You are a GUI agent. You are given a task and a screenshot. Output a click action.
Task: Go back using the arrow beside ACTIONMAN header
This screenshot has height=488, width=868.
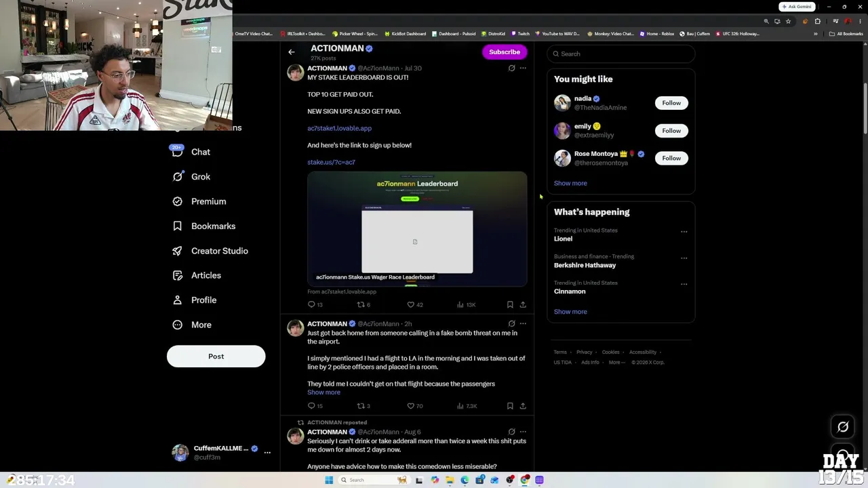point(292,52)
